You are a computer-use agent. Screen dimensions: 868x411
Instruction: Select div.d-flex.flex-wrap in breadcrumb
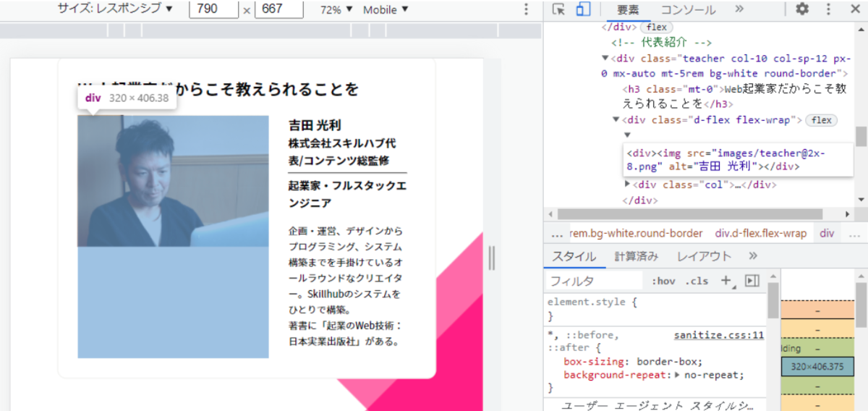pyautogui.click(x=760, y=233)
